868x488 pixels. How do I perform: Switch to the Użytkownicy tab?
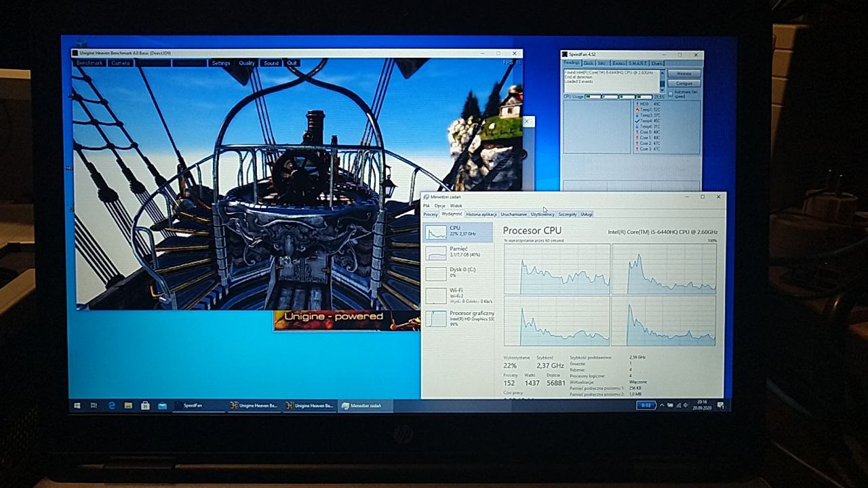[x=543, y=214]
